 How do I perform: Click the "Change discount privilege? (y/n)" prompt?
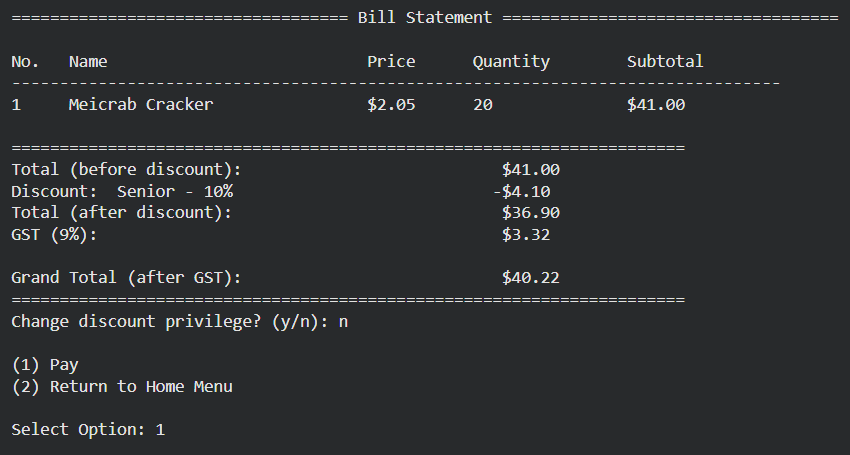point(170,321)
